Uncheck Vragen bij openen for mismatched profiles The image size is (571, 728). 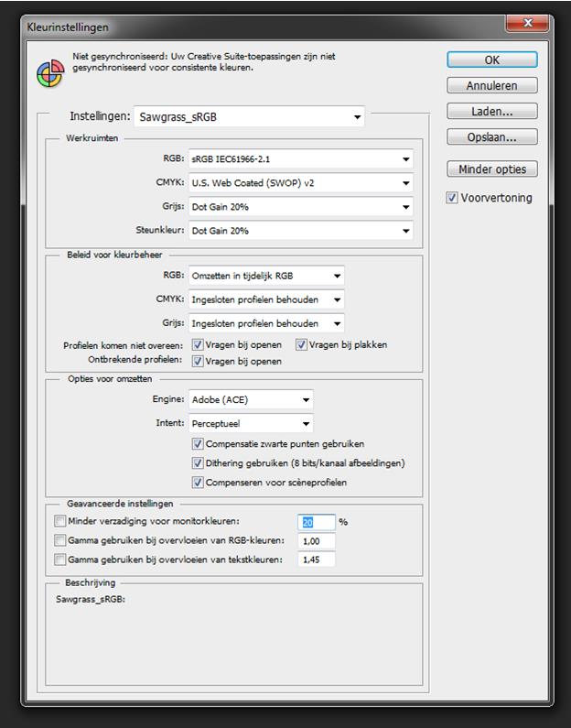click(198, 344)
